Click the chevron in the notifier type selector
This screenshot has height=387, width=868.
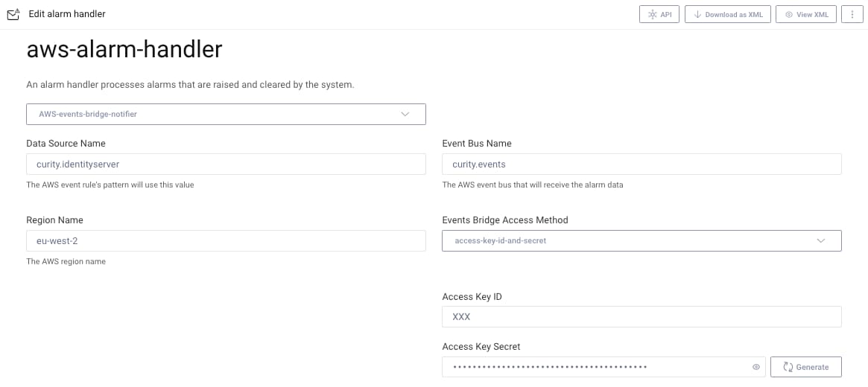coord(405,114)
